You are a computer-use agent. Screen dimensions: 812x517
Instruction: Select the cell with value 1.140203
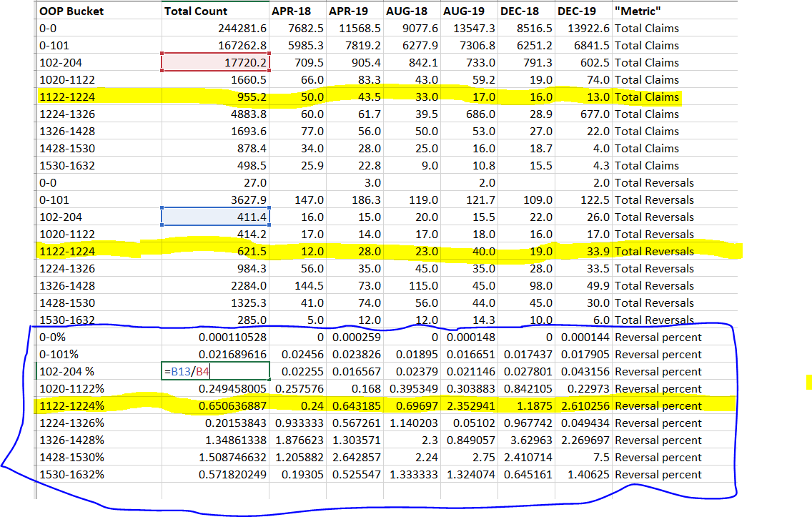[412, 423]
